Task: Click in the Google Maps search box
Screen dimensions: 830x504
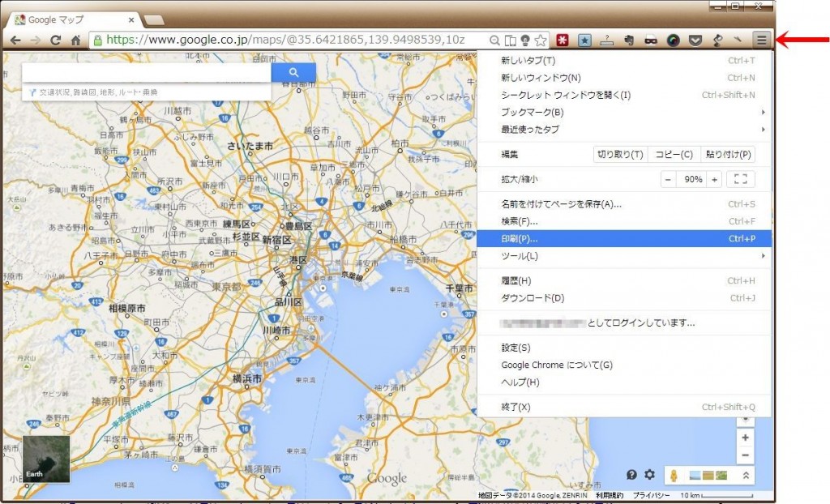Action: (147, 73)
